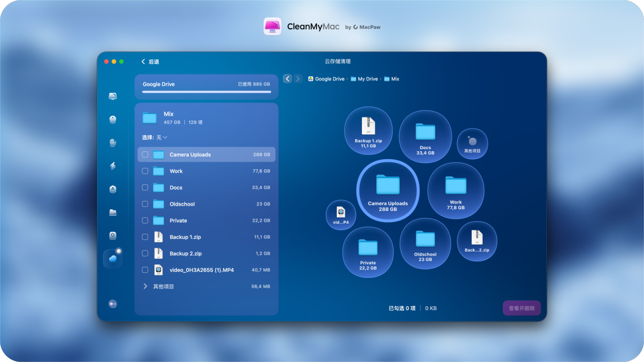Image resolution: width=644 pixels, height=362 pixels.
Task: Click the Docs folder name in list
Action: coord(176,187)
